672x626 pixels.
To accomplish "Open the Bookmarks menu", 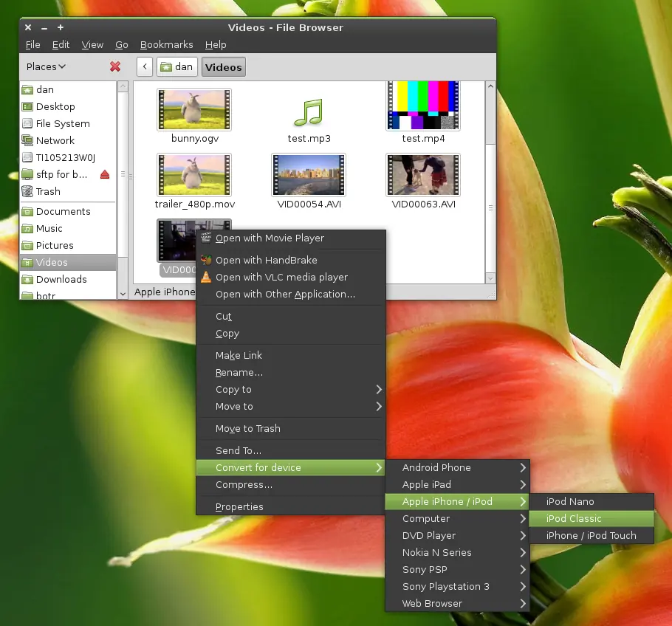I will click(x=166, y=44).
